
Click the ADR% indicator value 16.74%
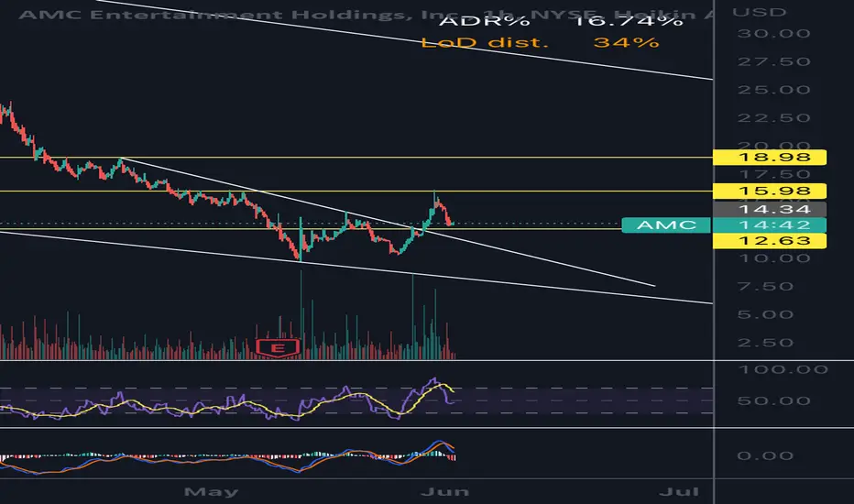(630, 21)
